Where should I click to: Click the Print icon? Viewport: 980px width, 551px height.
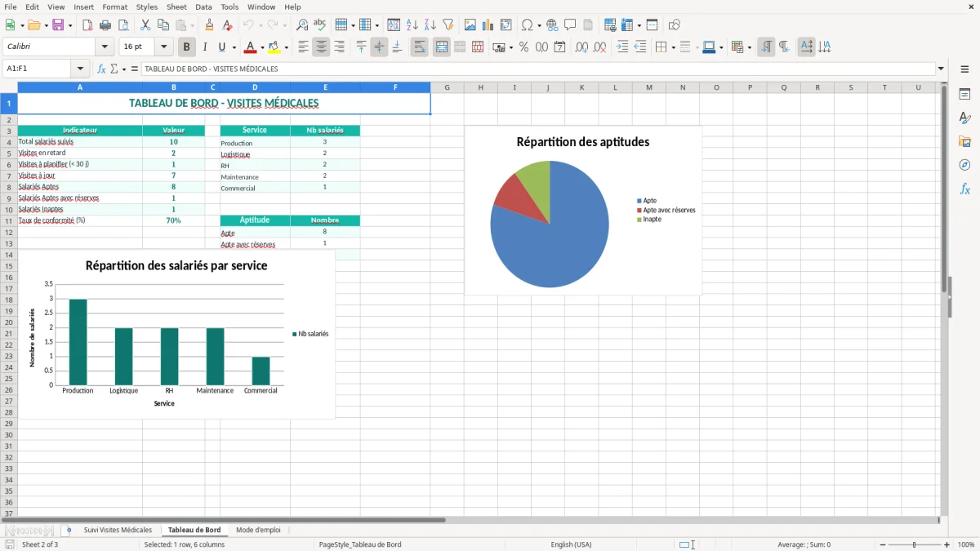[105, 25]
